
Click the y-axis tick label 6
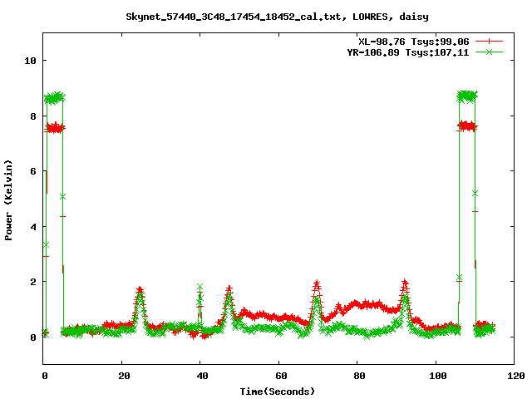tap(33, 171)
